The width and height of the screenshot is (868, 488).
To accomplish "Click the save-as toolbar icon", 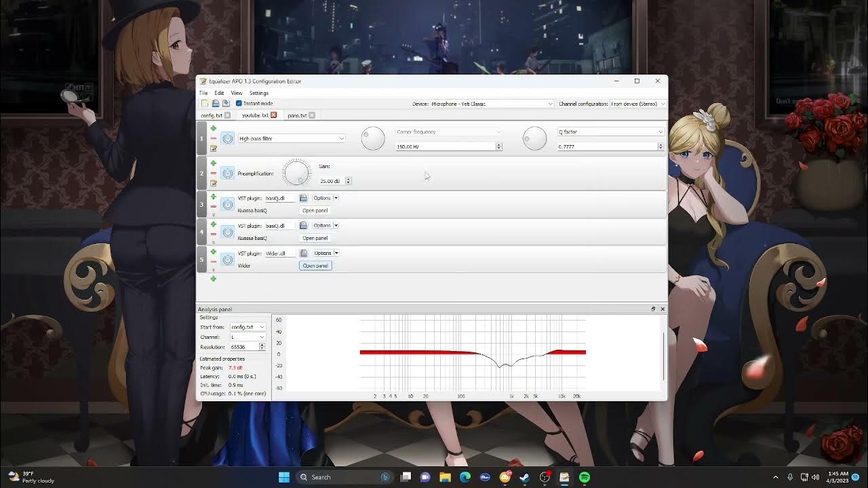I will click(x=226, y=104).
